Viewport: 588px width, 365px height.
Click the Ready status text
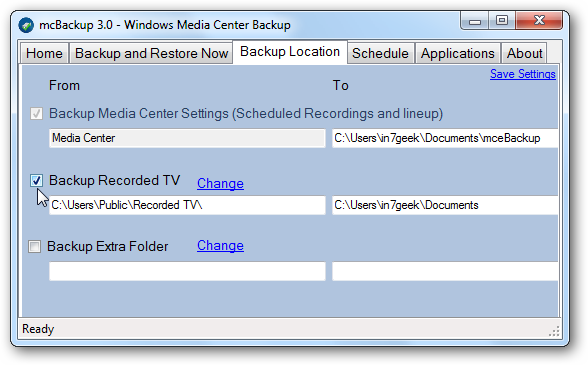(38, 329)
